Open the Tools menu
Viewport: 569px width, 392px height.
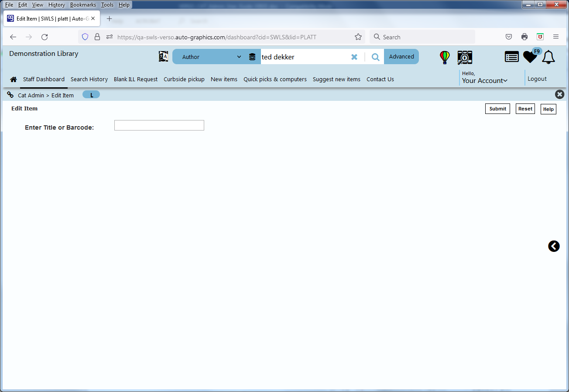(x=107, y=5)
